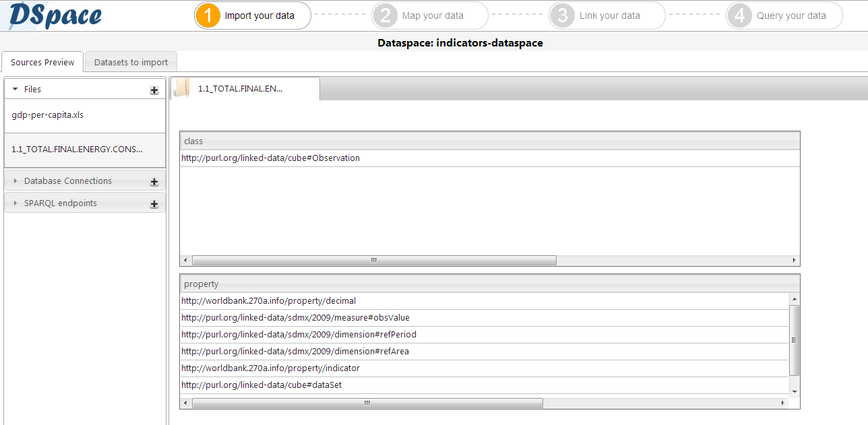Select the worldbank property/indicator row

(485, 368)
